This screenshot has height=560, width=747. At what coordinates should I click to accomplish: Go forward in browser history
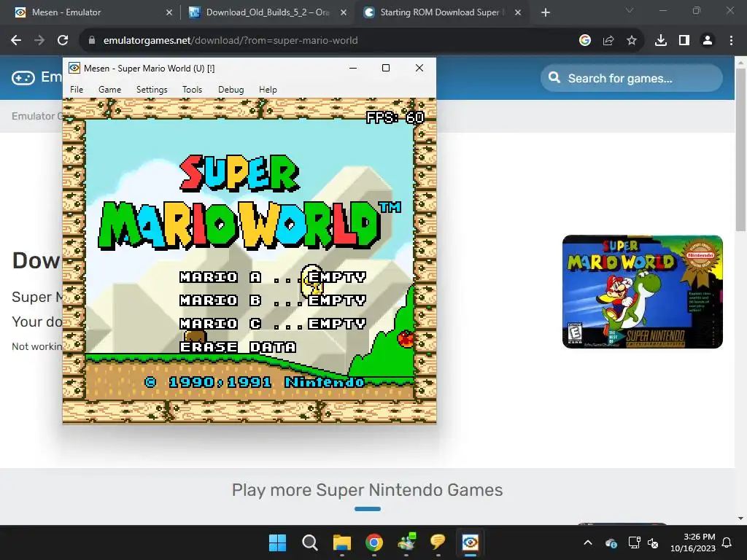pos(39,41)
